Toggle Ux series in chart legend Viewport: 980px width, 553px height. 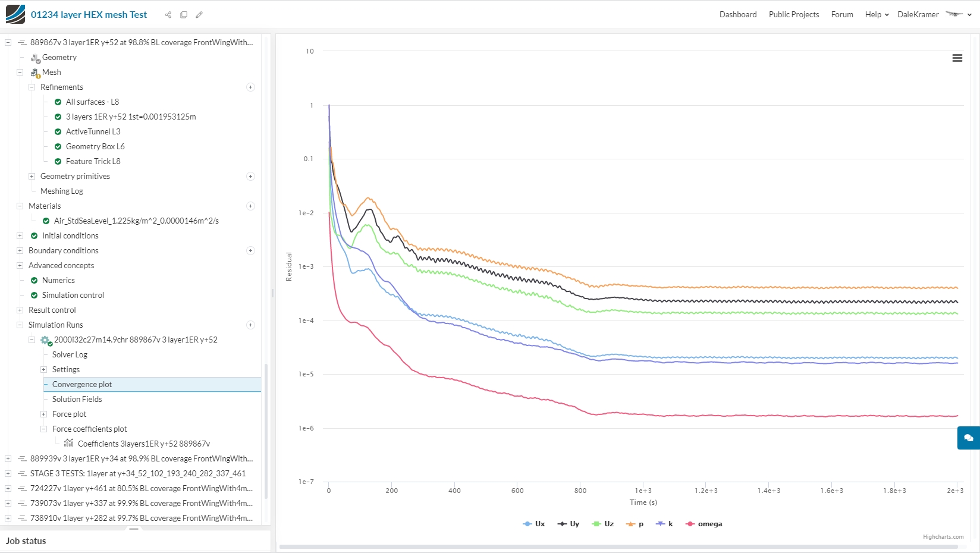tap(534, 524)
